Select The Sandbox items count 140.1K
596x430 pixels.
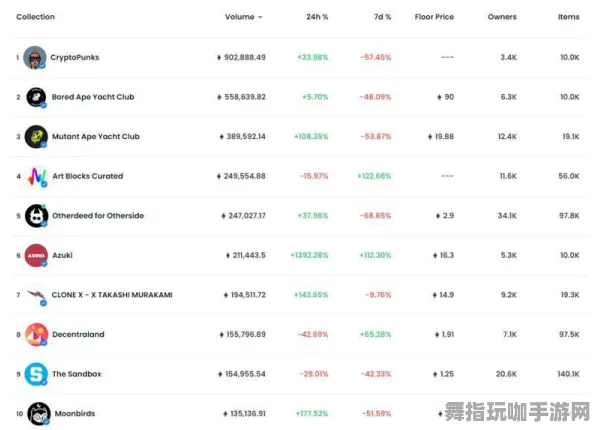pos(569,374)
